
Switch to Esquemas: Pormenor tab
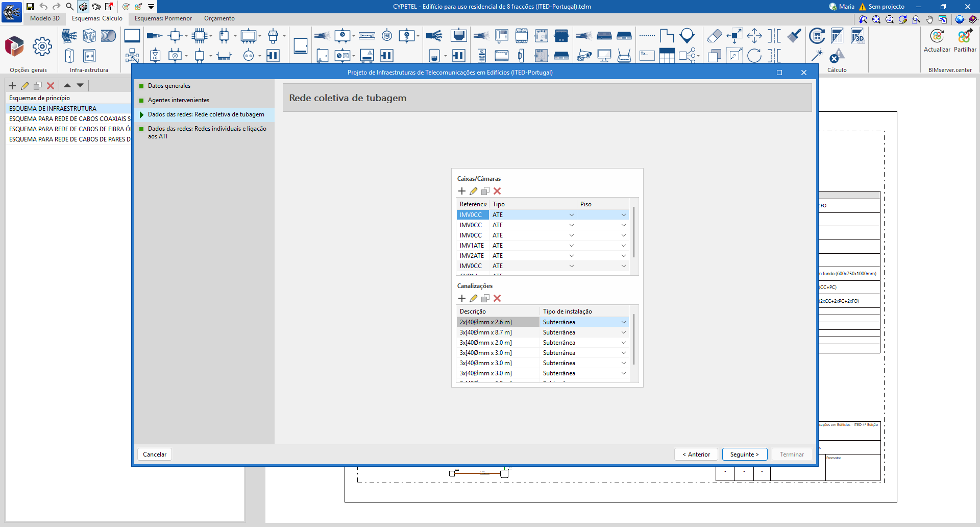(x=163, y=18)
